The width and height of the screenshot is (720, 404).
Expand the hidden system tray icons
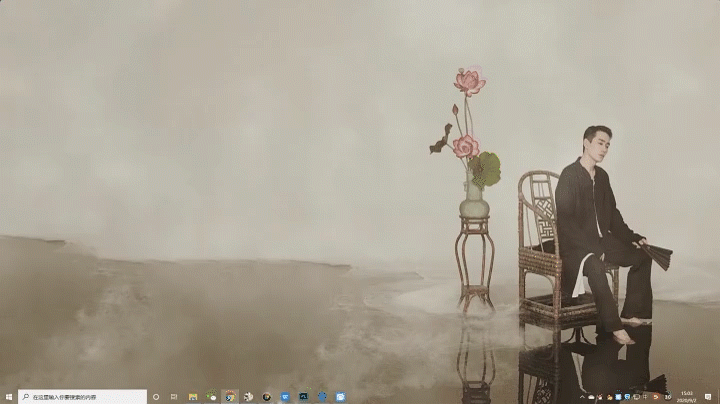pyautogui.click(x=584, y=397)
